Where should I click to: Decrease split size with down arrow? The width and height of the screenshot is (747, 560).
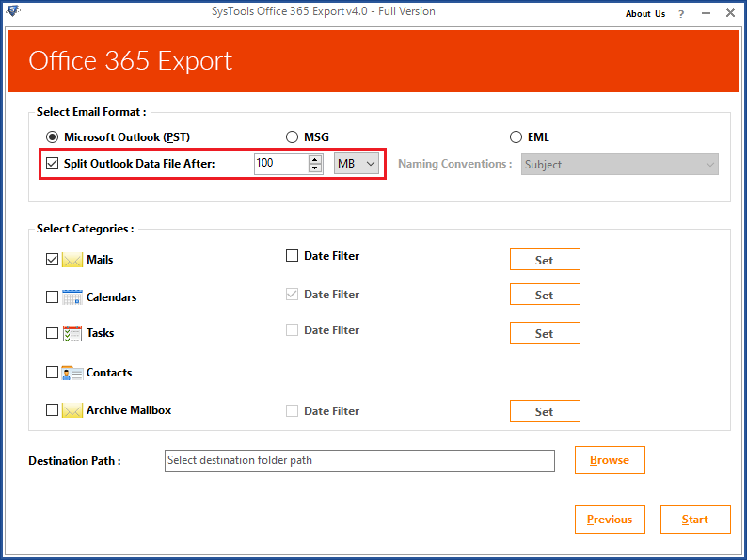[x=315, y=168]
